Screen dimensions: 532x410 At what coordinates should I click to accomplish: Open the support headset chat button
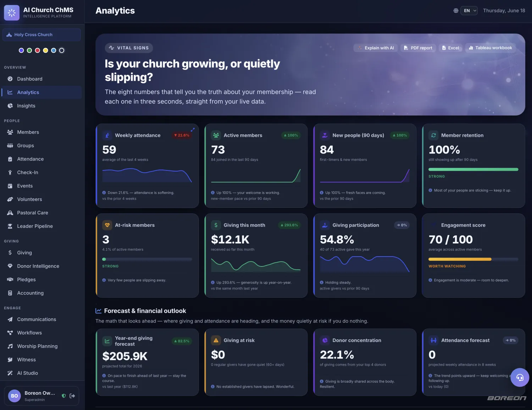520,377
